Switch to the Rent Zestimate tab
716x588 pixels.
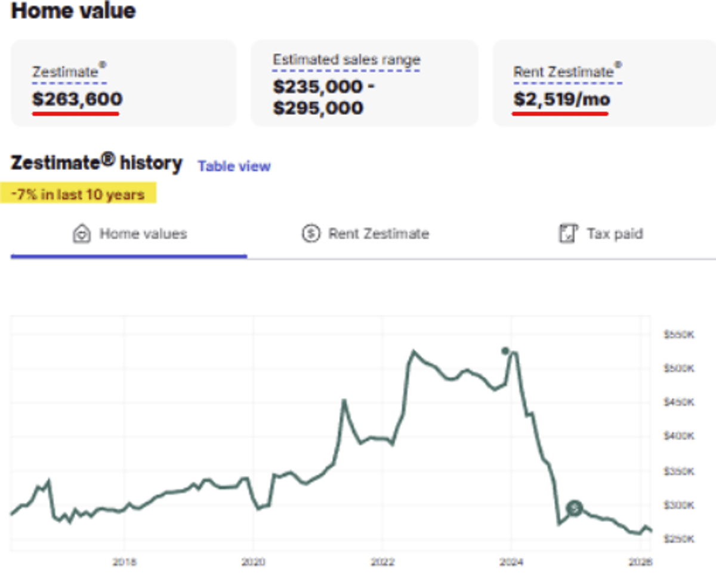click(378, 234)
